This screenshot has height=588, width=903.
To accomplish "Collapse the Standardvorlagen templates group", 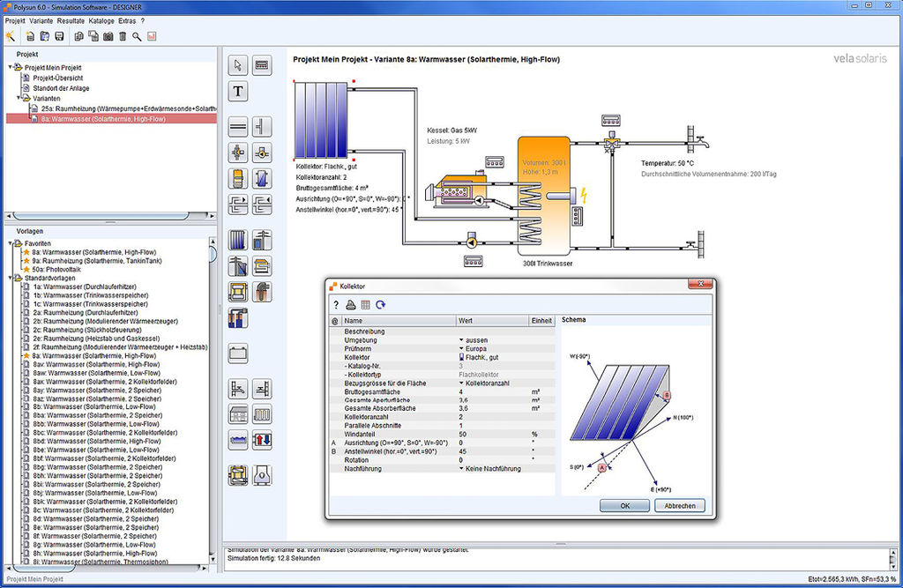I will point(11,278).
